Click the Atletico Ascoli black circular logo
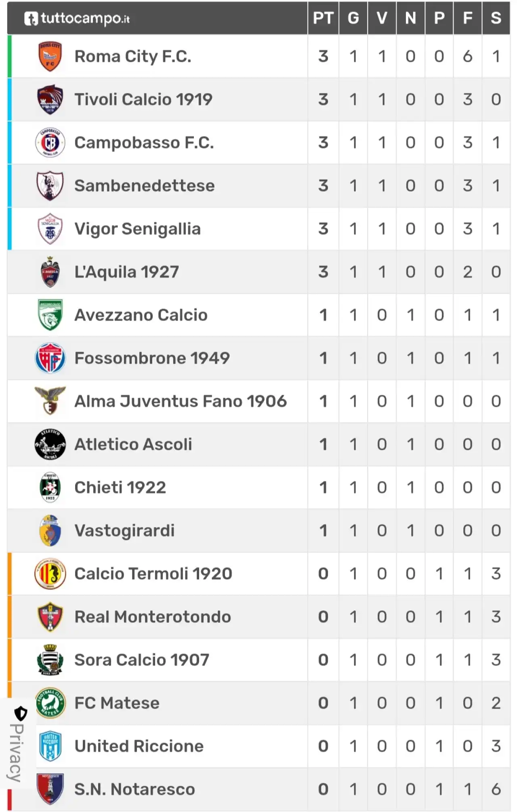 [x=50, y=444]
